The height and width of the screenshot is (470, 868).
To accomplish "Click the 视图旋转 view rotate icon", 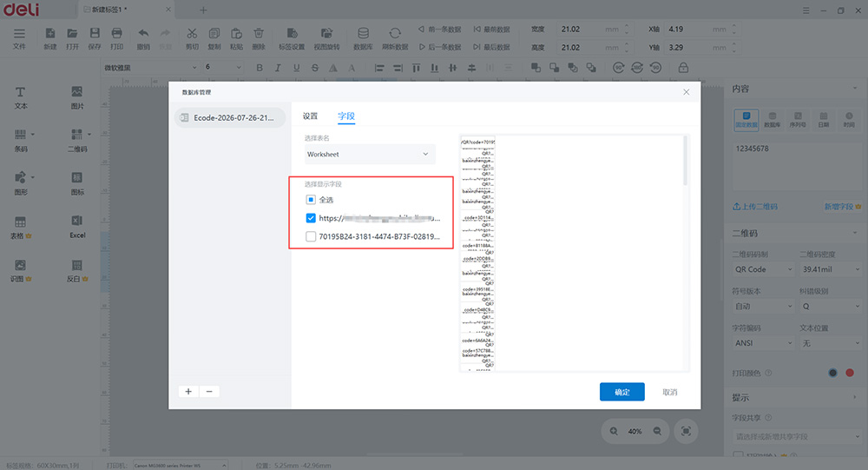I will [x=326, y=39].
